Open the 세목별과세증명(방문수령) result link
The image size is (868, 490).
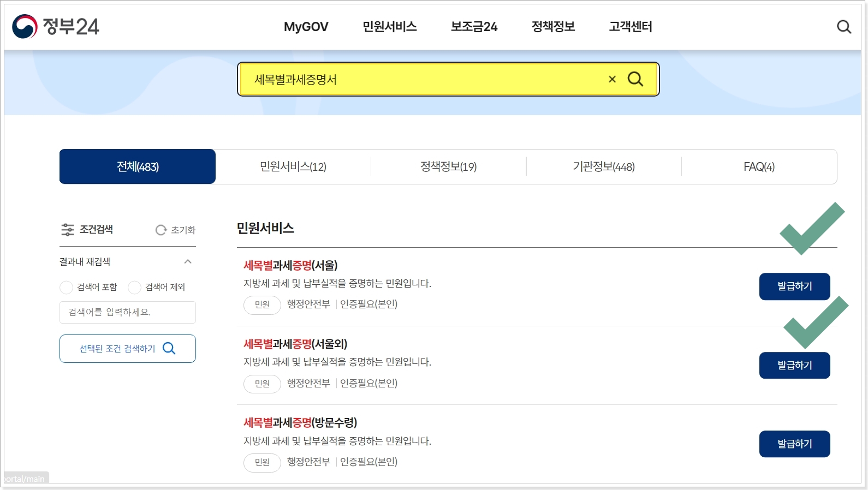300,422
